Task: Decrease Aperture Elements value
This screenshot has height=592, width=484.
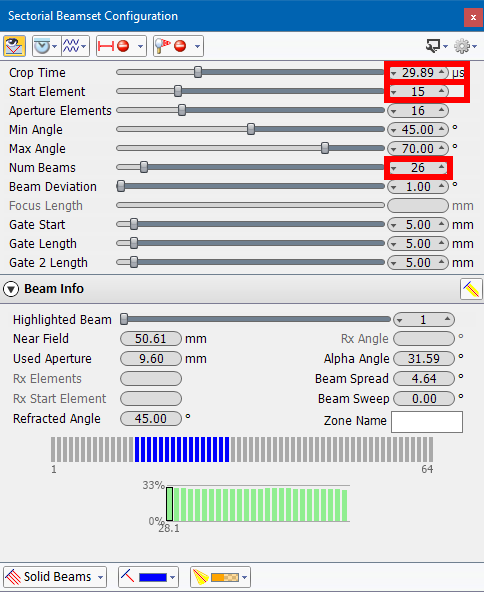Action: click(394, 111)
